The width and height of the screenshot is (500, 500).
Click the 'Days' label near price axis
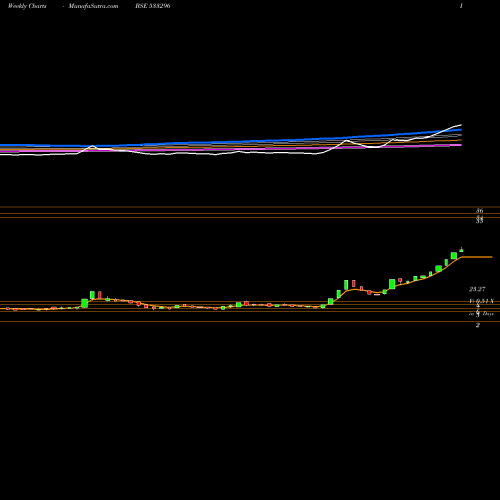click(488, 314)
